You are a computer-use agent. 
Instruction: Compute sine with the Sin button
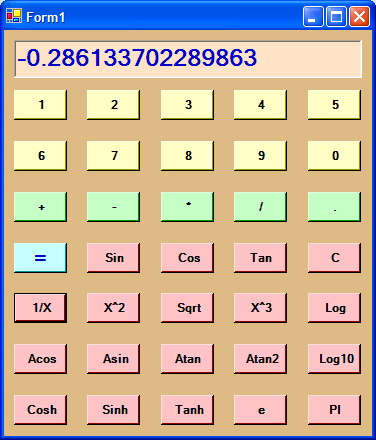(x=113, y=258)
